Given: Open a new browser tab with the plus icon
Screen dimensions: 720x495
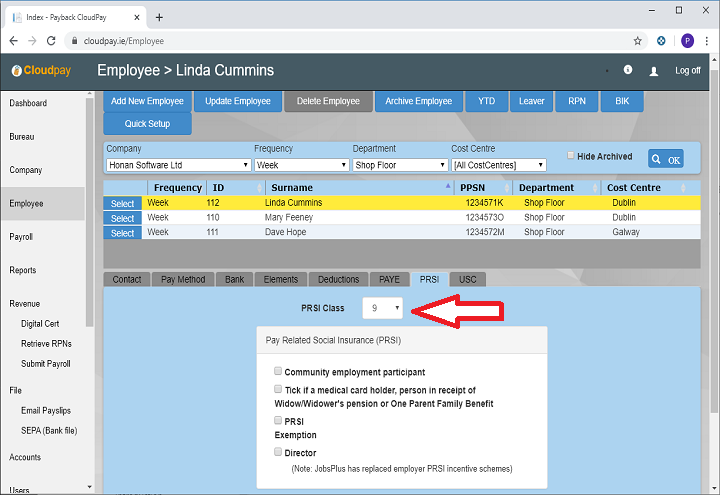Looking at the screenshot, I should 159,17.
